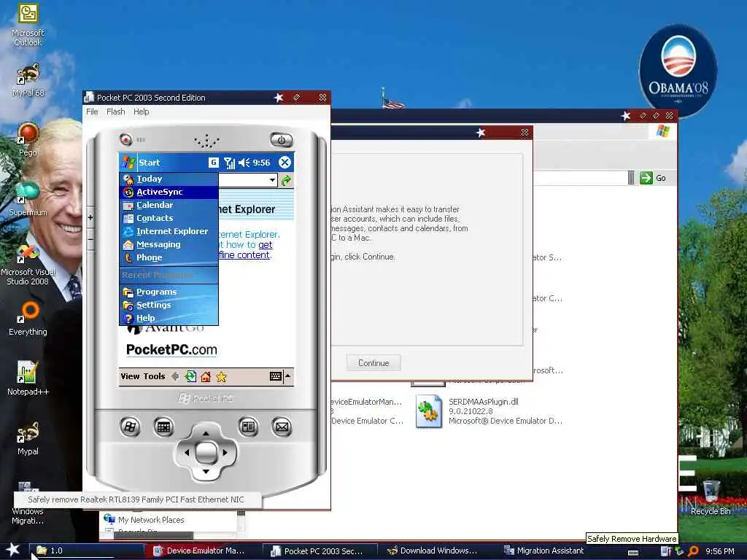Open the Supermium desktop shortcut
The image size is (747, 560).
click(28, 199)
